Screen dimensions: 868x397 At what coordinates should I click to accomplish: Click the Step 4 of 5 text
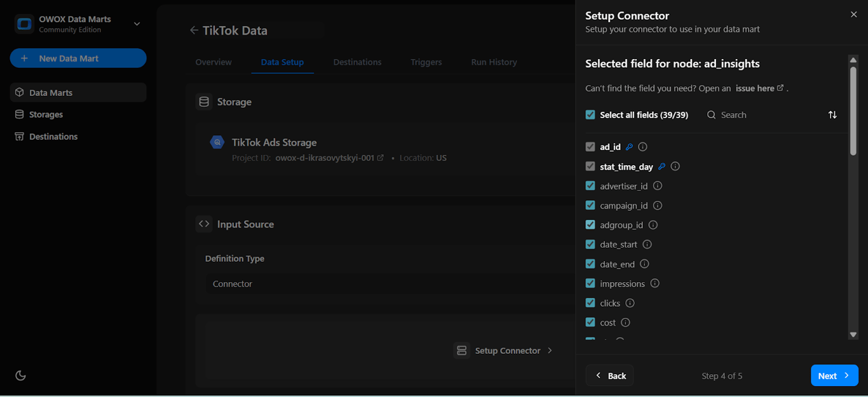click(x=722, y=376)
